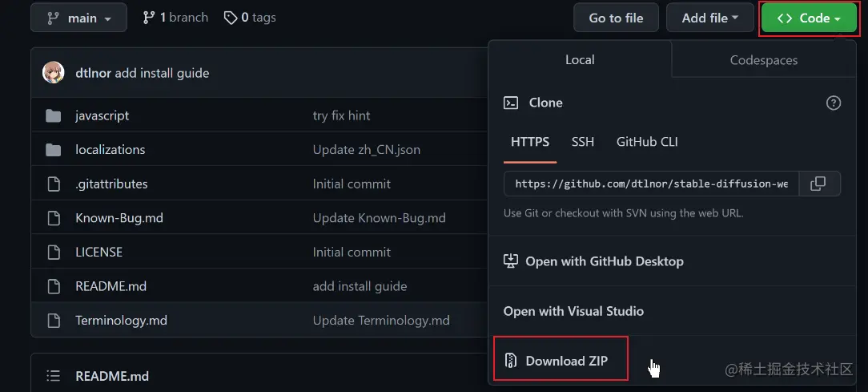Open the javascript folder

pyautogui.click(x=102, y=115)
